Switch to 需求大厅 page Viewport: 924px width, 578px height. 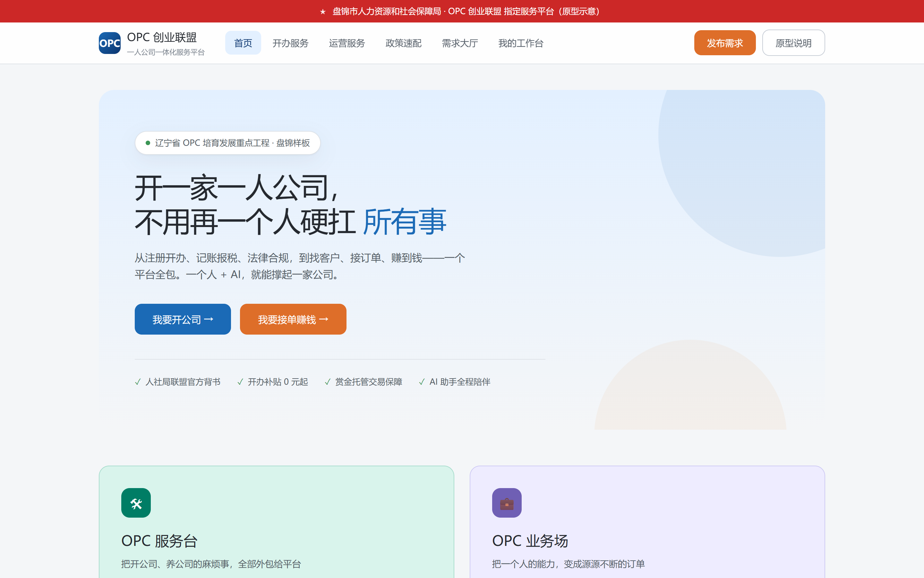pos(460,43)
